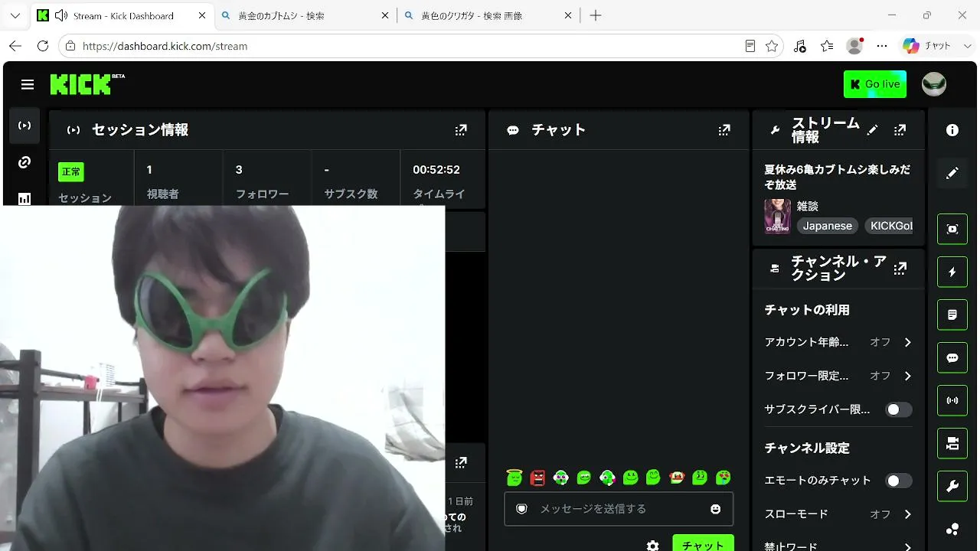980x551 pixels.
Task: Switch to Stream - Kick Dashboard tab
Action: [122, 15]
